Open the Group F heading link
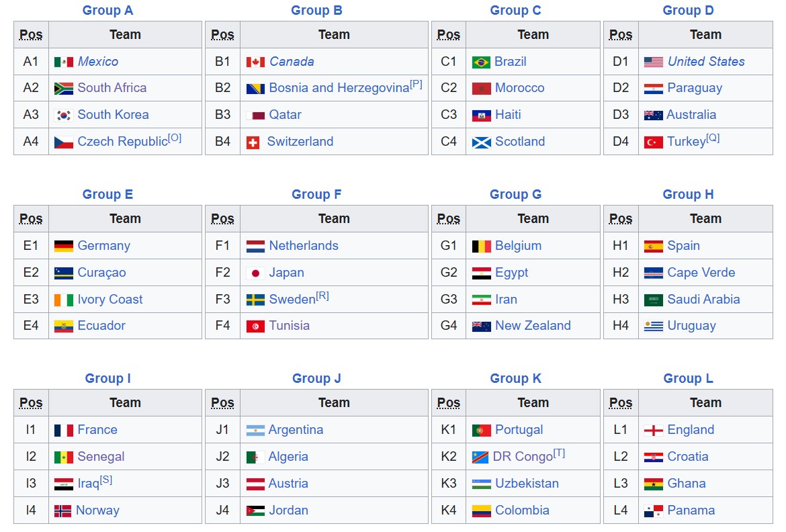The width and height of the screenshot is (786, 532). tap(316, 195)
